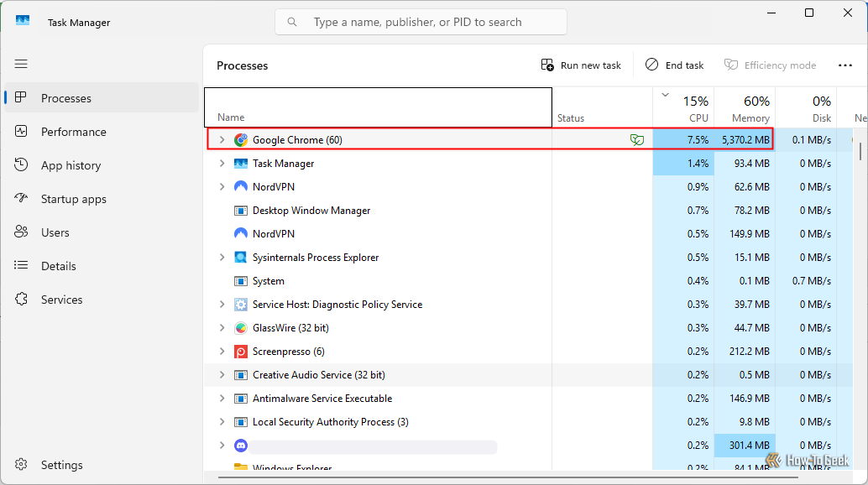Select the Creative Audio Service (32 bit) name
This screenshot has width=868, height=485.
click(319, 375)
